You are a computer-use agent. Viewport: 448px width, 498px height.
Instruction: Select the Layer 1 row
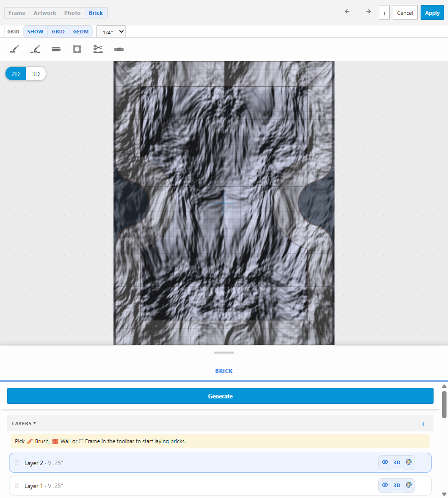[220, 486]
